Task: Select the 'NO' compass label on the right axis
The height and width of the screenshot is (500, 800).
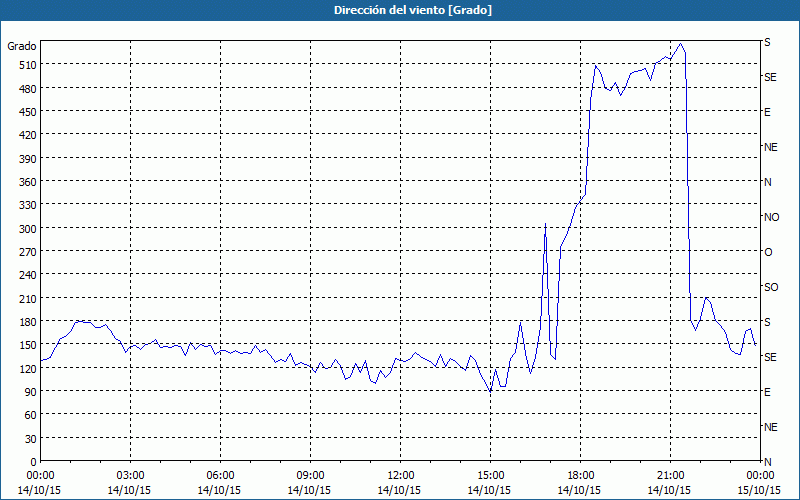Action: 771,217
